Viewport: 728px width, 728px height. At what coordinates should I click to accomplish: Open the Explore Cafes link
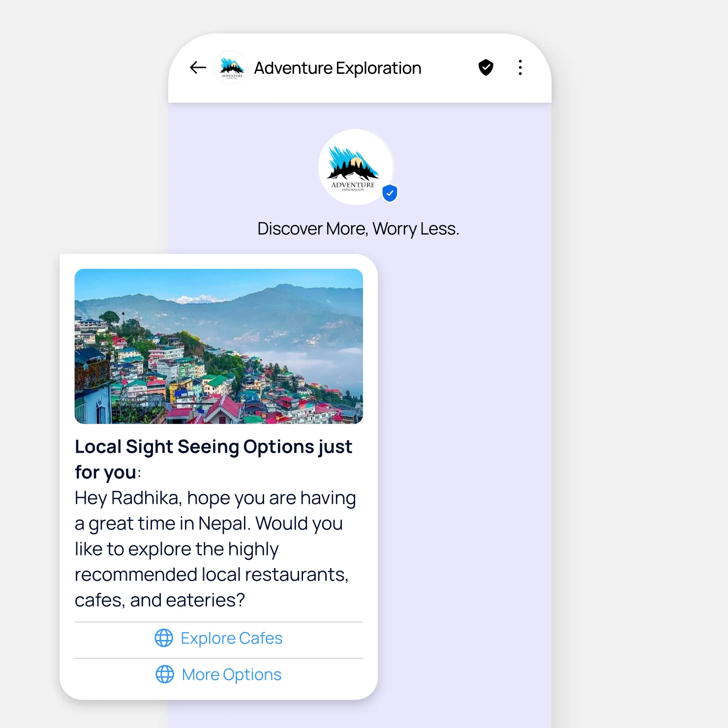click(219, 638)
